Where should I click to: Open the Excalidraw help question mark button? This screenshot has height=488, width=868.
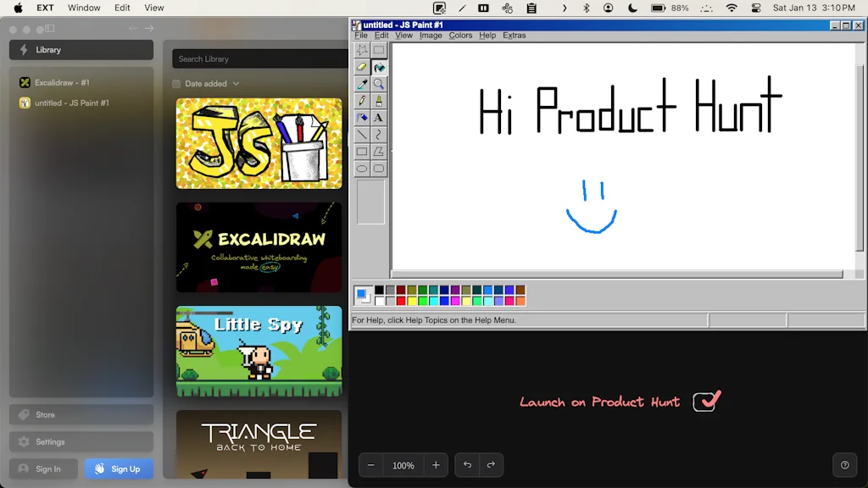click(844, 465)
